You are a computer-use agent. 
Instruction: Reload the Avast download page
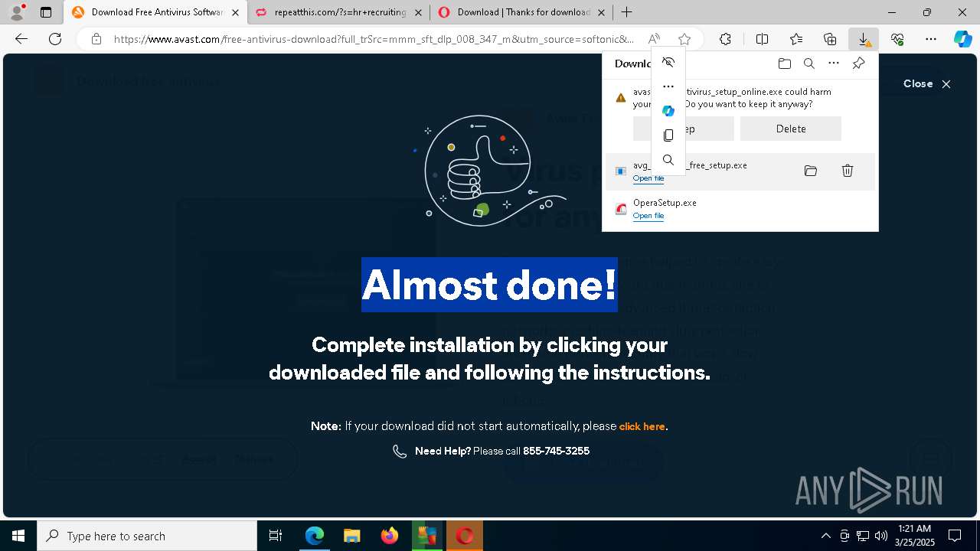pyautogui.click(x=55, y=39)
